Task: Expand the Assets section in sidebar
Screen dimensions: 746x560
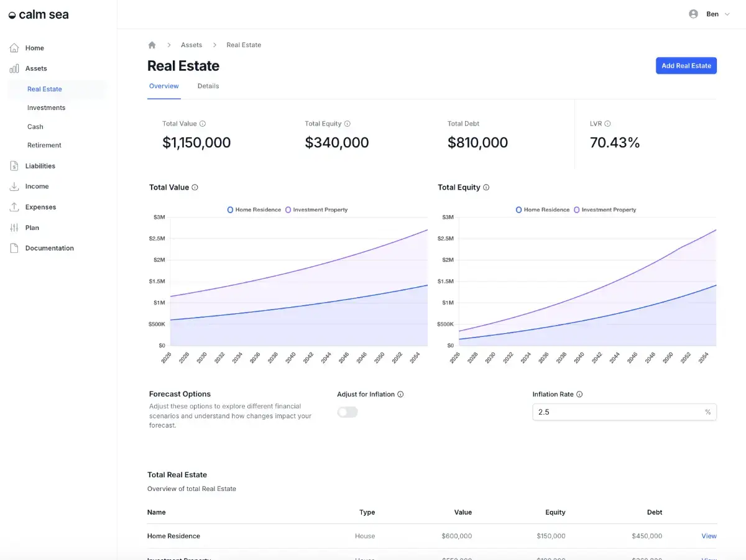Action: tap(36, 68)
